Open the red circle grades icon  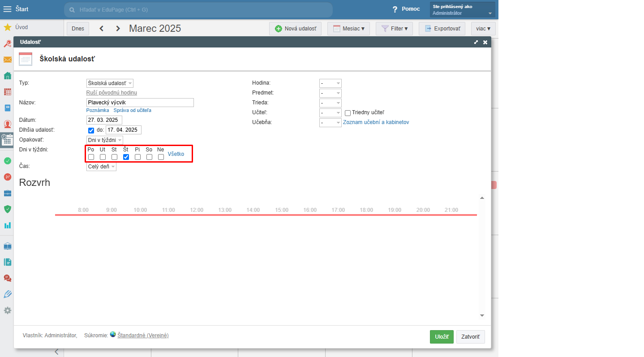(x=7, y=177)
